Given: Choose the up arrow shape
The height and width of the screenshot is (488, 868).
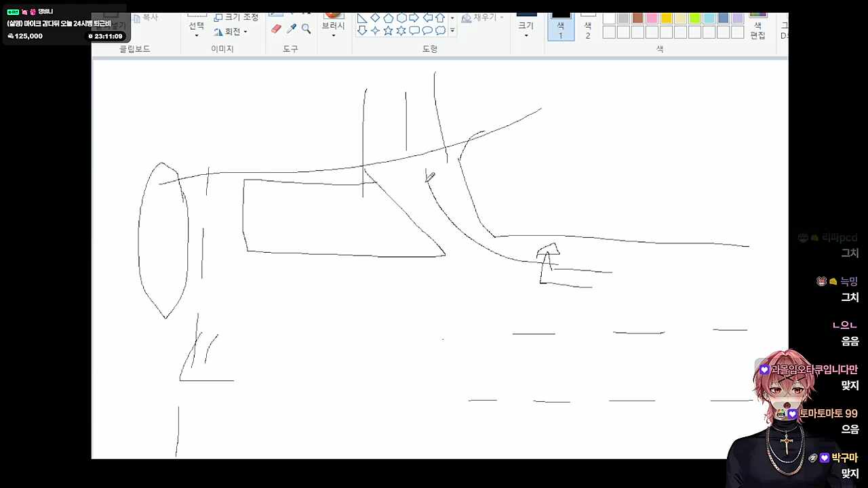Looking at the screenshot, I should (x=440, y=18).
